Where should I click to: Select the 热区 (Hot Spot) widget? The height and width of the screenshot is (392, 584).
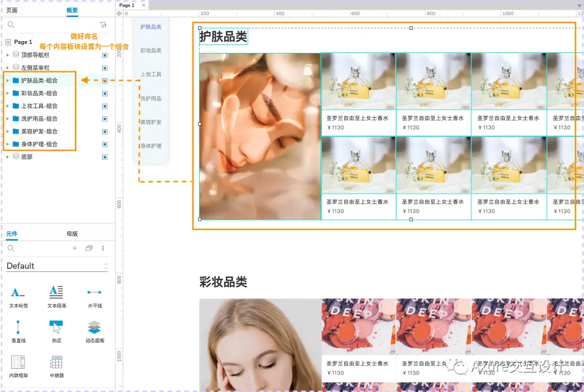pyautogui.click(x=56, y=330)
